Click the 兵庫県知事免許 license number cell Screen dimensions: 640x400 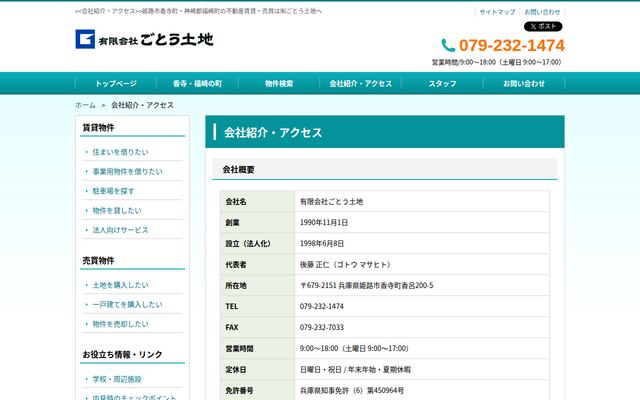pos(422,391)
